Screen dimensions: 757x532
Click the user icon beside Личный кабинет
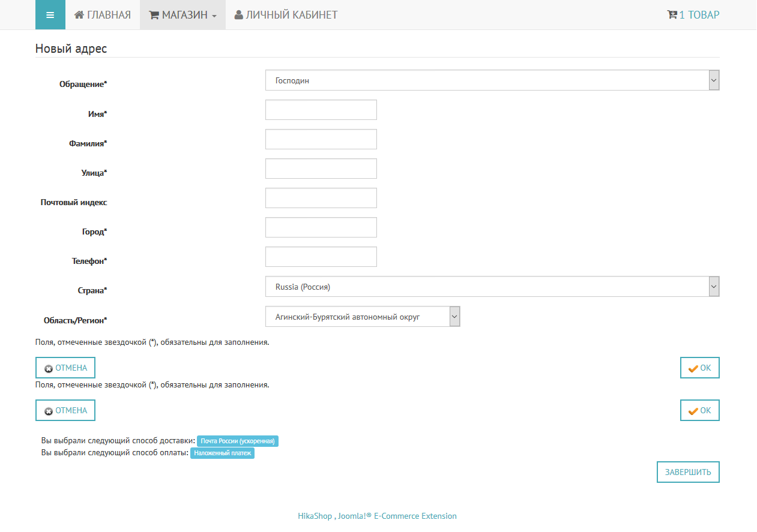(x=239, y=15)
